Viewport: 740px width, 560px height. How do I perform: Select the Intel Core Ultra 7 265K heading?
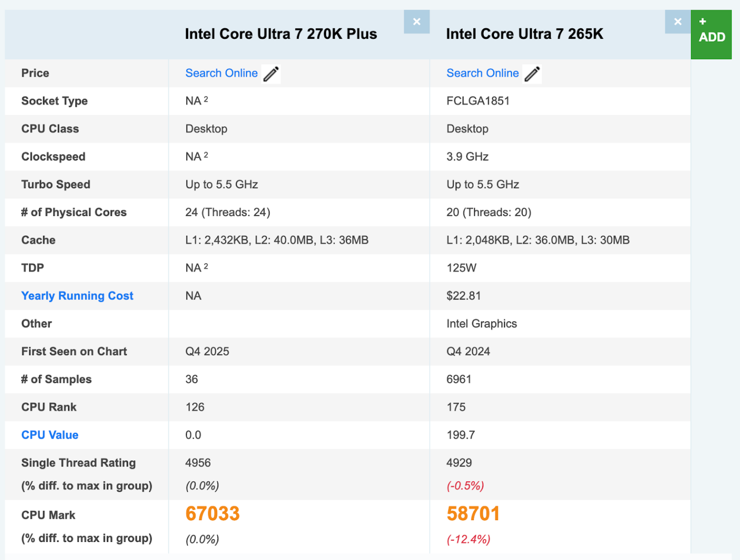tap(525, 33)
